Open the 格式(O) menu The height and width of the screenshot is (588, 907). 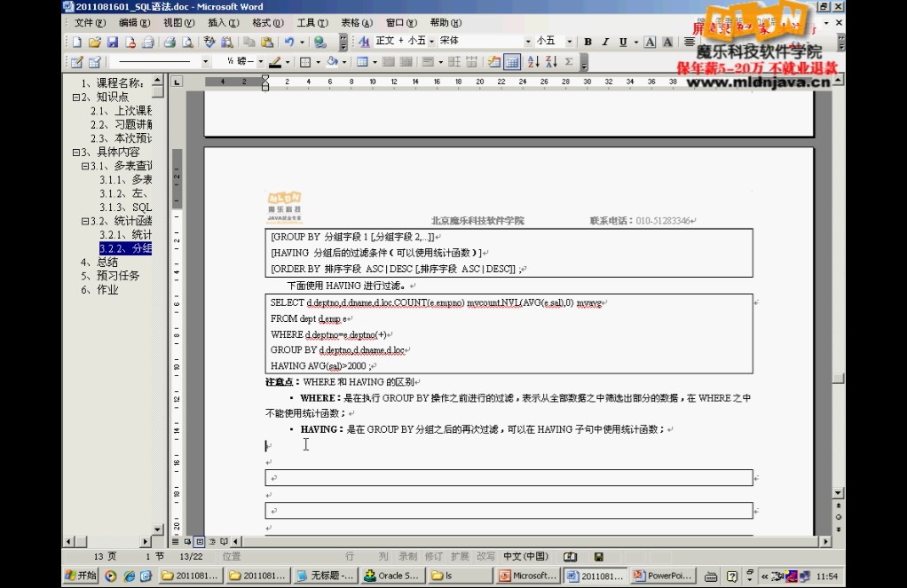pos(268,22)
